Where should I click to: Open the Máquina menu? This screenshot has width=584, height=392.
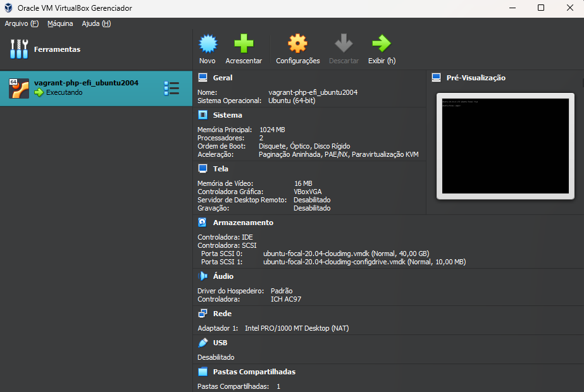(60, 23)
